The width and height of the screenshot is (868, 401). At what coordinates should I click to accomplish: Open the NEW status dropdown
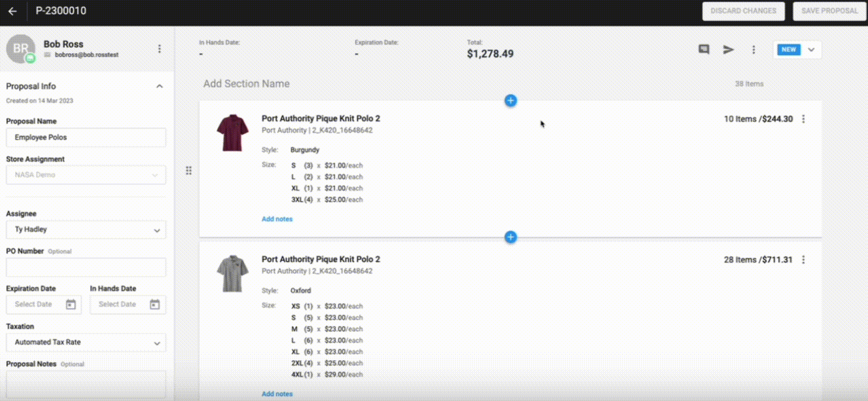pos(811,50)
